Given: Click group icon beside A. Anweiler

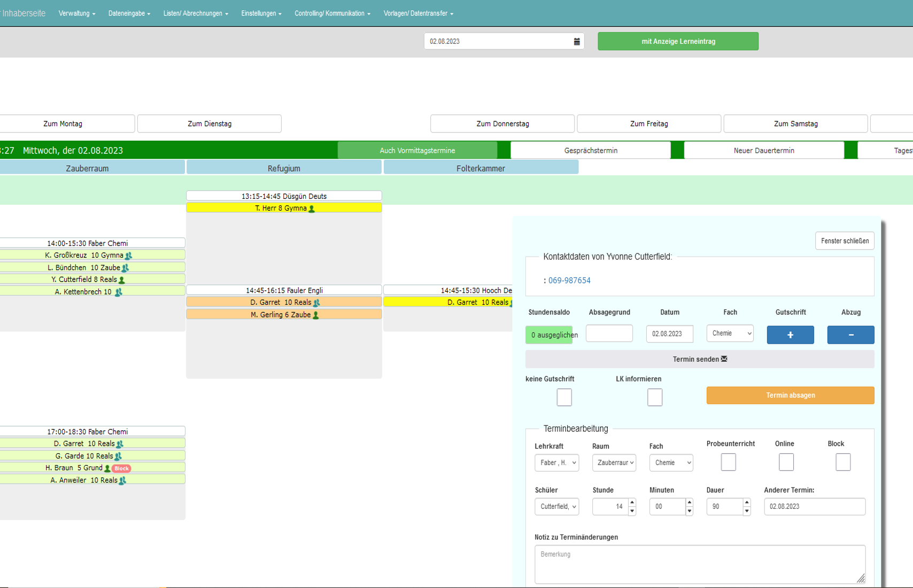Looking at the screenshot, I should pos(122,481).
